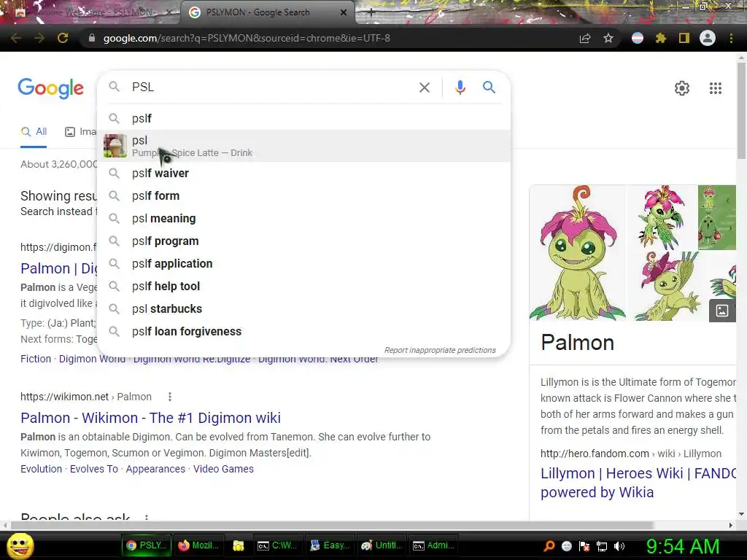747x560 pixels.
Task: Switch to the Easy... taskbar button
Action: point(329,545)
